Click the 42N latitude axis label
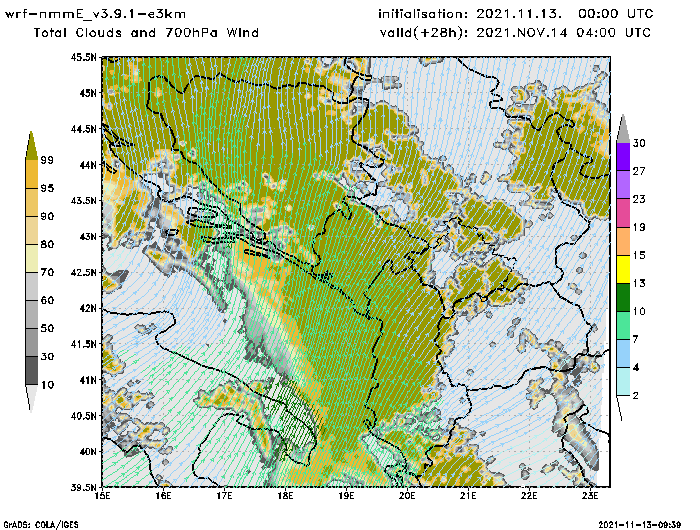The width and height of the screenshot is (700, 530). point(88,308)
